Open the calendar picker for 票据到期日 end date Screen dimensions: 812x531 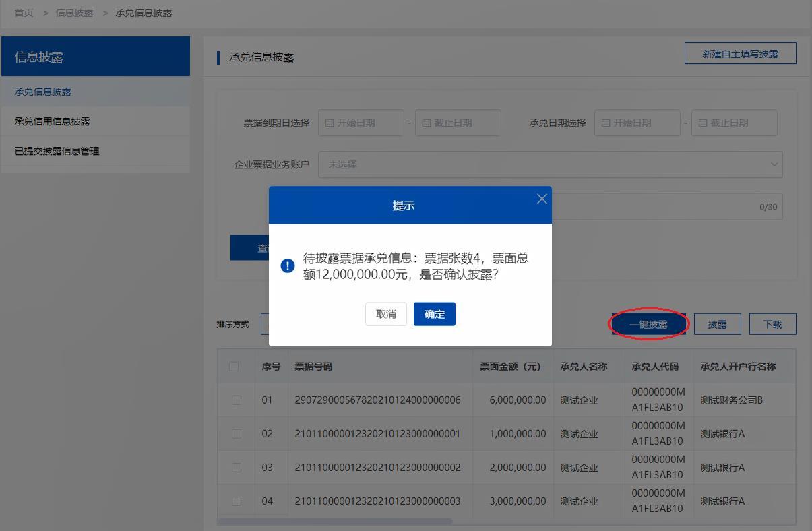click(458, 123)
